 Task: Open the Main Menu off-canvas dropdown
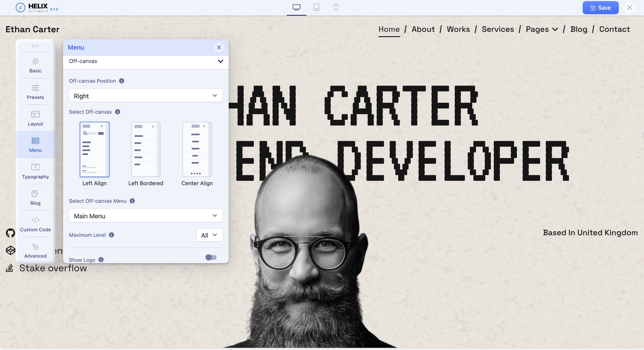click(146, 215)
